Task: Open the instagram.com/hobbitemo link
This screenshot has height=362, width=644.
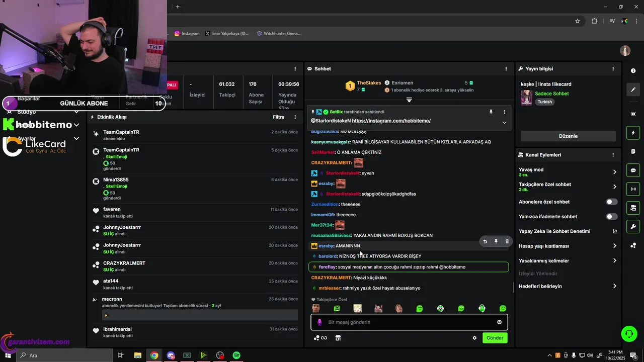Action: tap(391, 121)
